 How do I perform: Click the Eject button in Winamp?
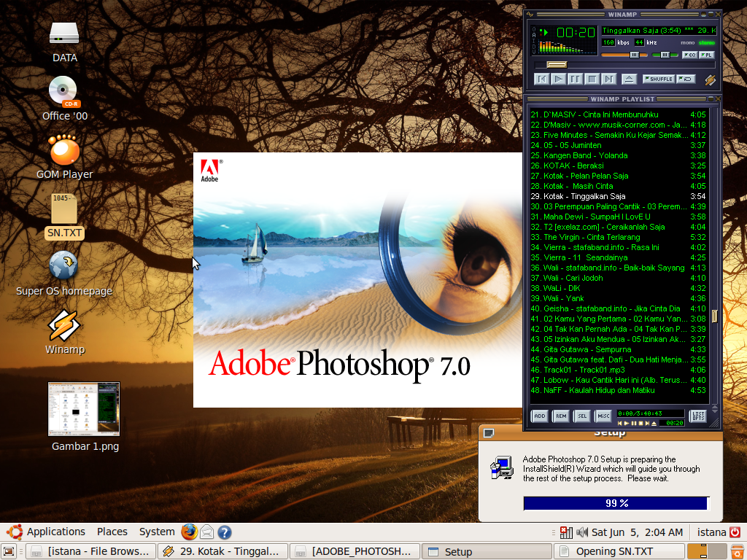(x=629, y=79)
